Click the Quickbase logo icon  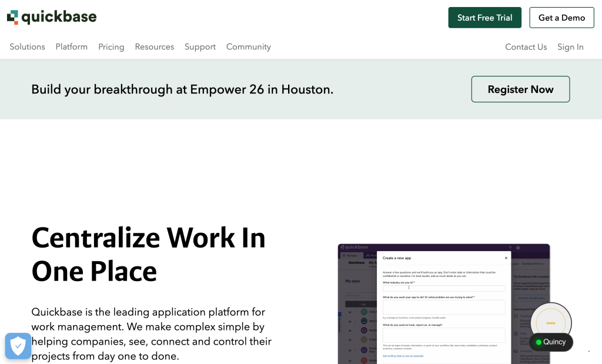[12, 17]
